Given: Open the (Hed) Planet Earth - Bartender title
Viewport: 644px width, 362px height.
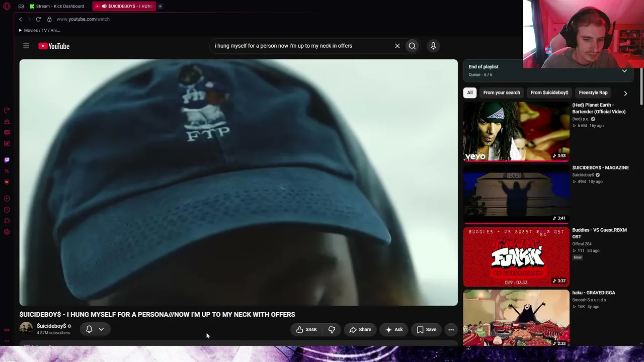Looking at the screenshot, I should (x=599, y=109).
